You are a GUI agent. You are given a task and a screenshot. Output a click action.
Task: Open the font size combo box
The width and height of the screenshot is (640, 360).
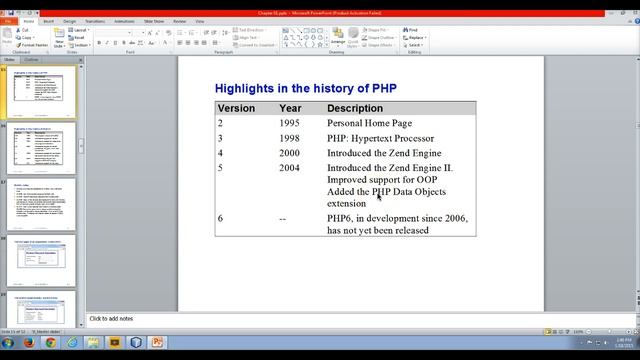tap(139, 33)
